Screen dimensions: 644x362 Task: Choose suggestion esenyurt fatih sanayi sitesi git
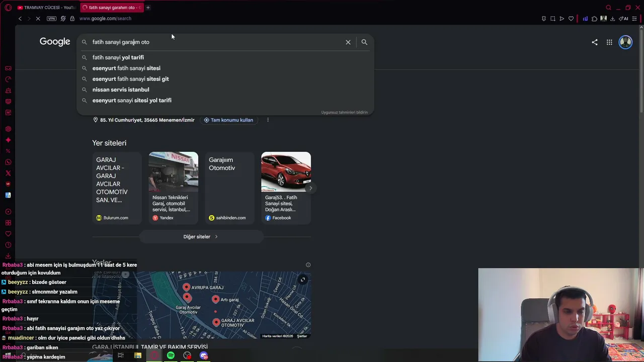coord(225,79)
